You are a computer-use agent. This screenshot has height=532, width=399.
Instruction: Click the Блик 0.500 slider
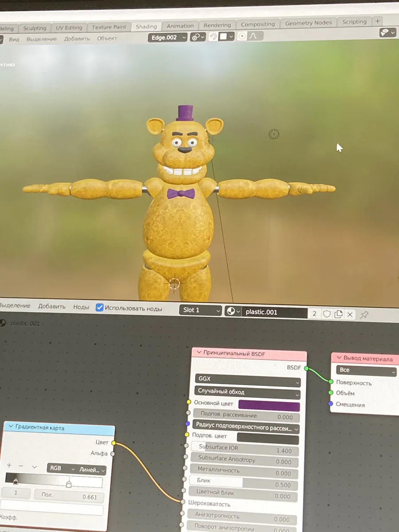pos(244,484)
